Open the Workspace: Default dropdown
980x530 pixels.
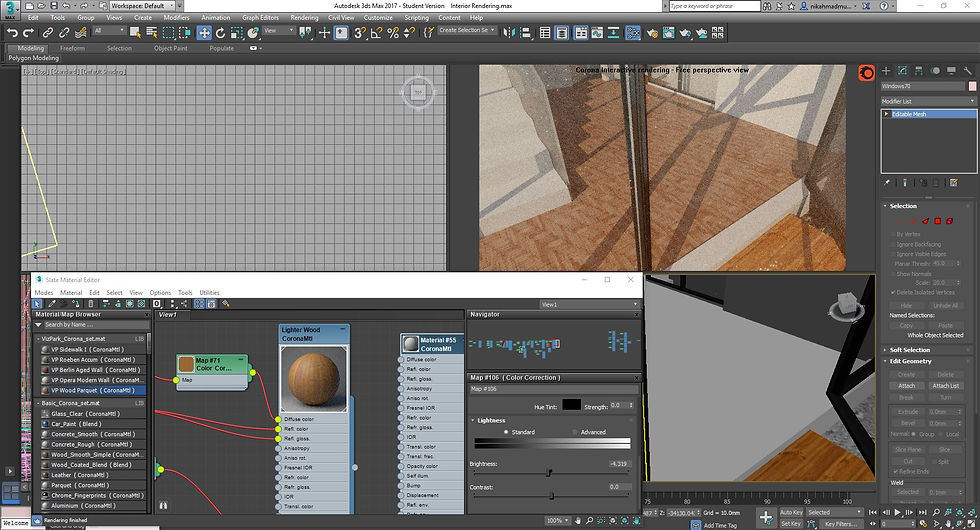[x=143, y=6]
